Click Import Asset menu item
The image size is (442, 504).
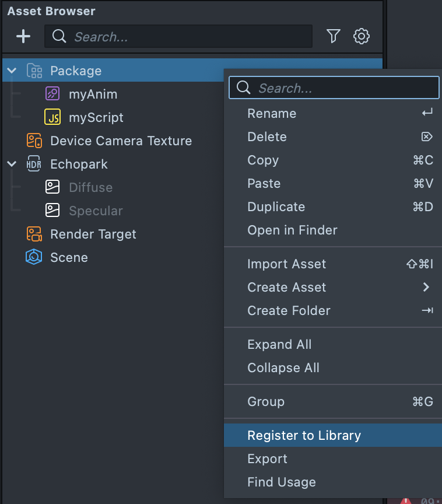click(x=286, y=264)
